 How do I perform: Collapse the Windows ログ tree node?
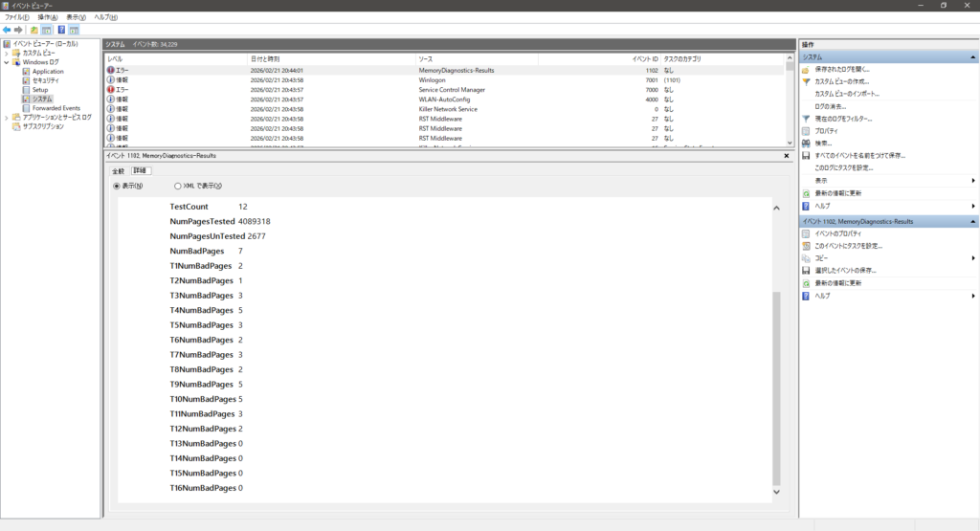tap(6, 62)
